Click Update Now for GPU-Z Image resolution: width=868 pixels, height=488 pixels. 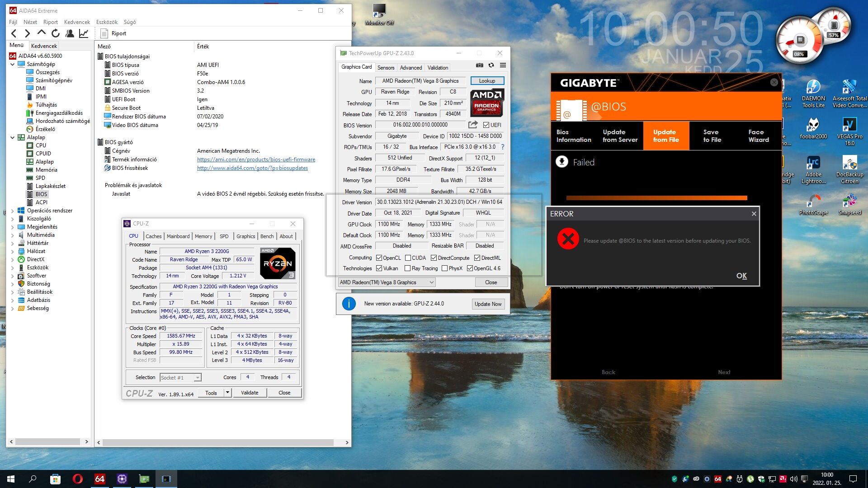point(488,304)
